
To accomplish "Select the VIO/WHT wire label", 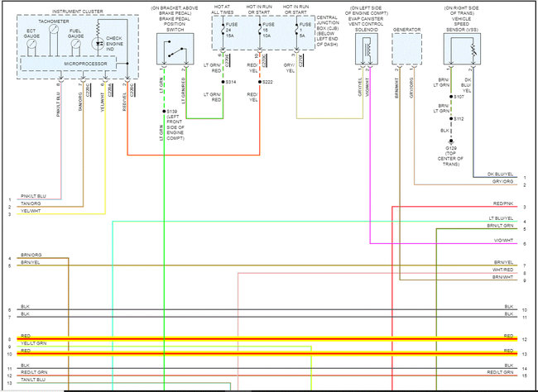I will (504, 241).
